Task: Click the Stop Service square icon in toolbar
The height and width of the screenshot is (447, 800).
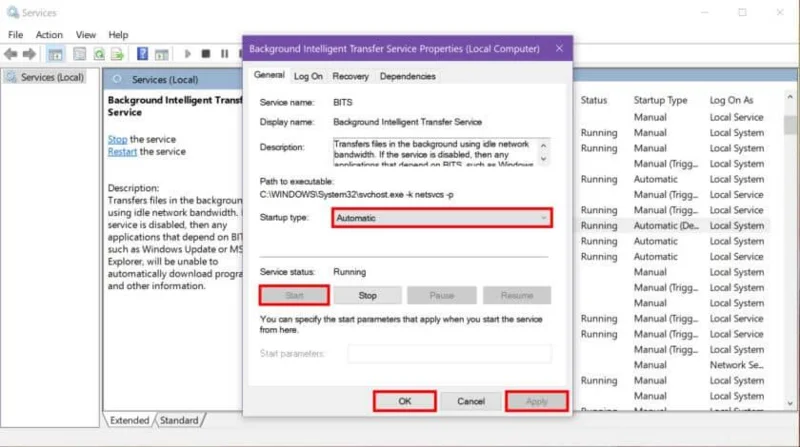Action: click(x=206, y=54)
